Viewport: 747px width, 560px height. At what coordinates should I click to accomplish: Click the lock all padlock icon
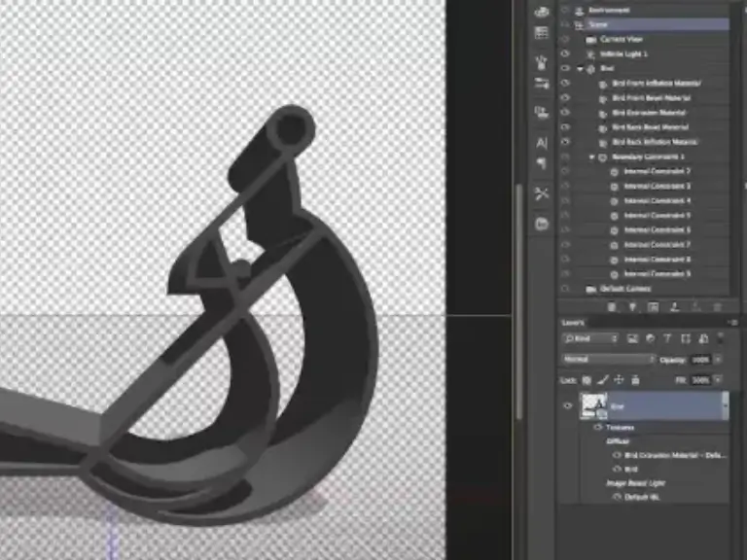point(634,378)
